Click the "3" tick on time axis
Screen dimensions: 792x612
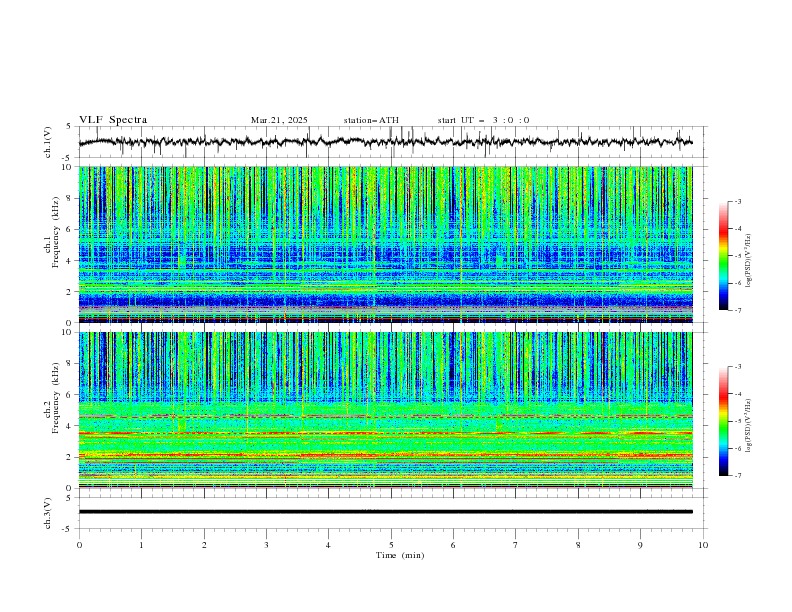click(266, 545)
